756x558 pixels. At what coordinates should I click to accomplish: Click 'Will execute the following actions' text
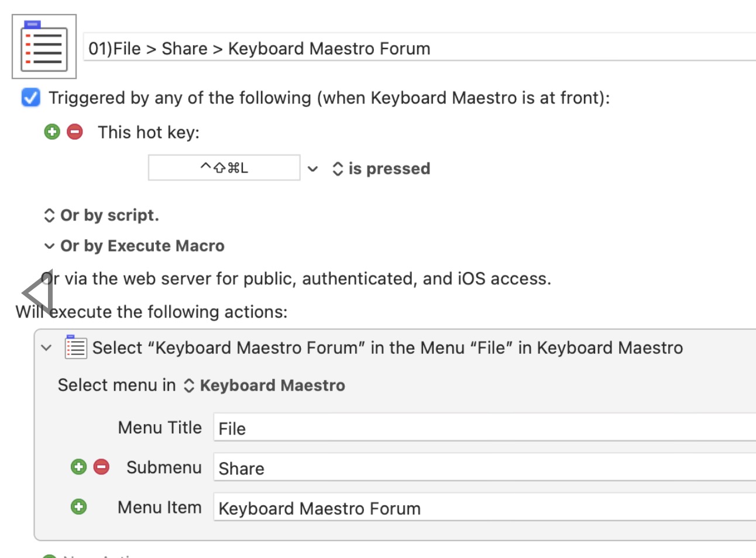tap(152, 312)
